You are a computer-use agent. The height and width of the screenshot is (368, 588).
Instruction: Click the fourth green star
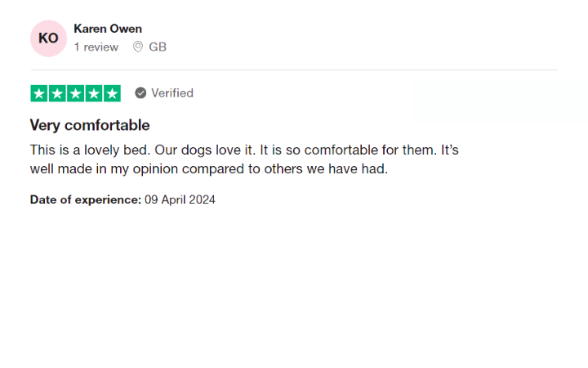point(94,93)
